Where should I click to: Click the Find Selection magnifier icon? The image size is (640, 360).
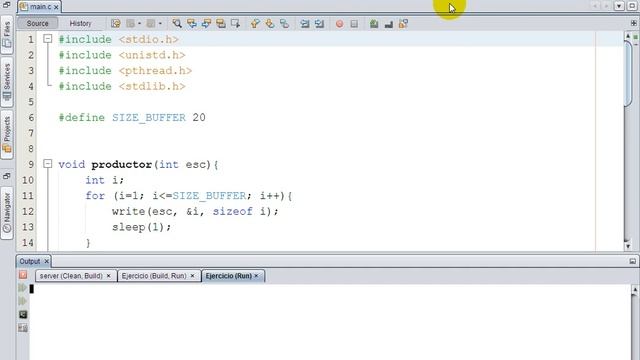pyautogui.click(x=177, y=24)
